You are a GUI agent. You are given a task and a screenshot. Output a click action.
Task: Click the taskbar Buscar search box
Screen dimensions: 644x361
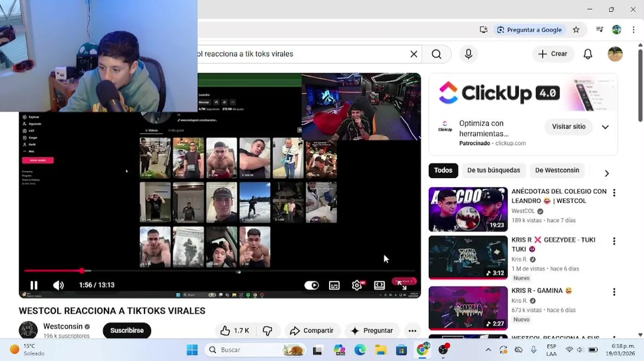point(255,350)
